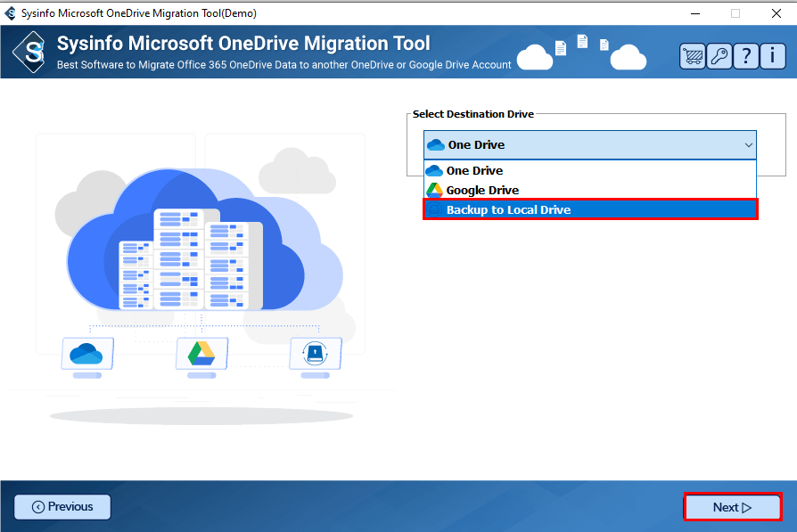Expand the Select Destination Drive combo box

click(x=589, y=145)
